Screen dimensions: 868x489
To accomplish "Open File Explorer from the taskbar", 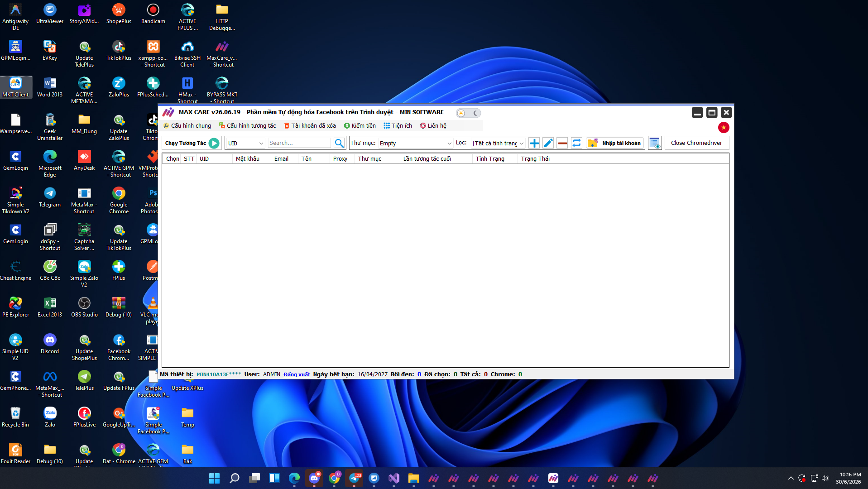I will coord(413,478).
